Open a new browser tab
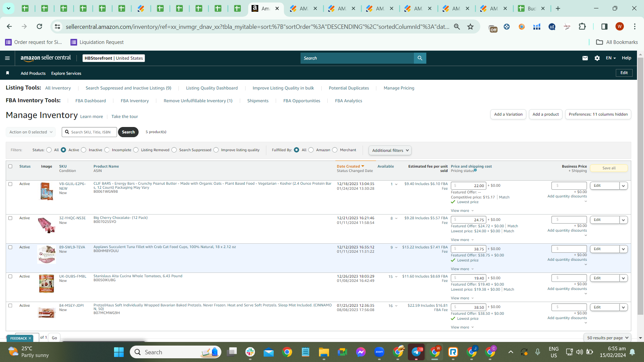Viewport: 644px width, 362px height. coord(558,8)
